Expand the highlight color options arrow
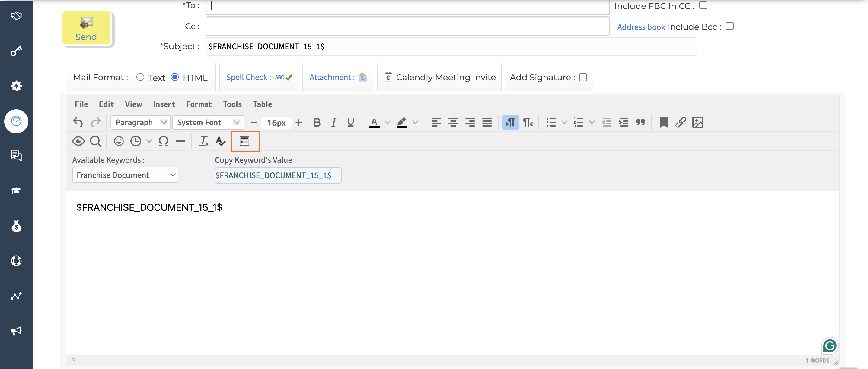Image resolution: width=868 pixels, height=369 pixels. tap(416, 122)
